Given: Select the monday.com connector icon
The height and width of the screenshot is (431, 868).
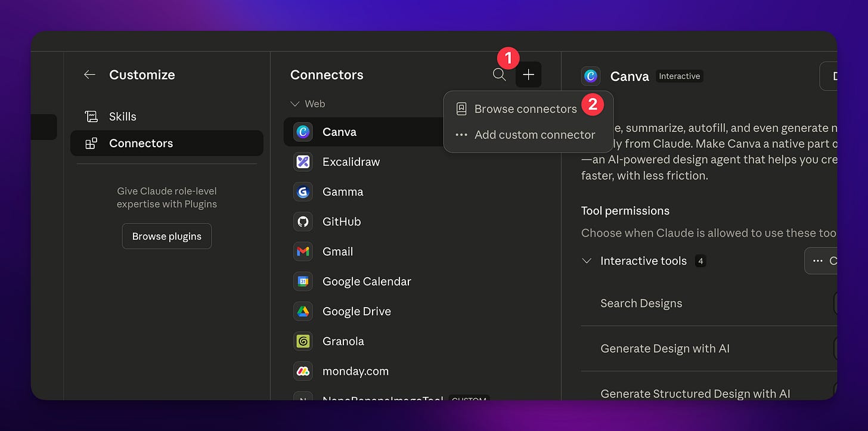Looking at the screenshot, I should pos(303,371).
